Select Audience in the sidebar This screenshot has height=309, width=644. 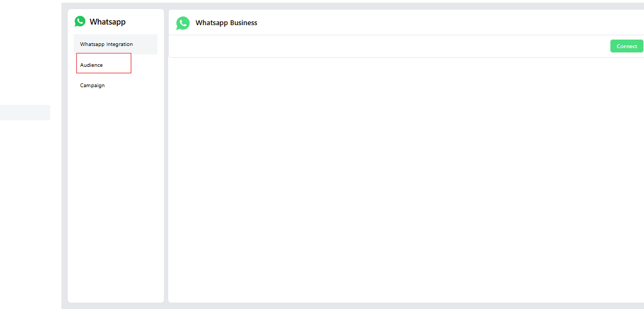click(91, 65)
